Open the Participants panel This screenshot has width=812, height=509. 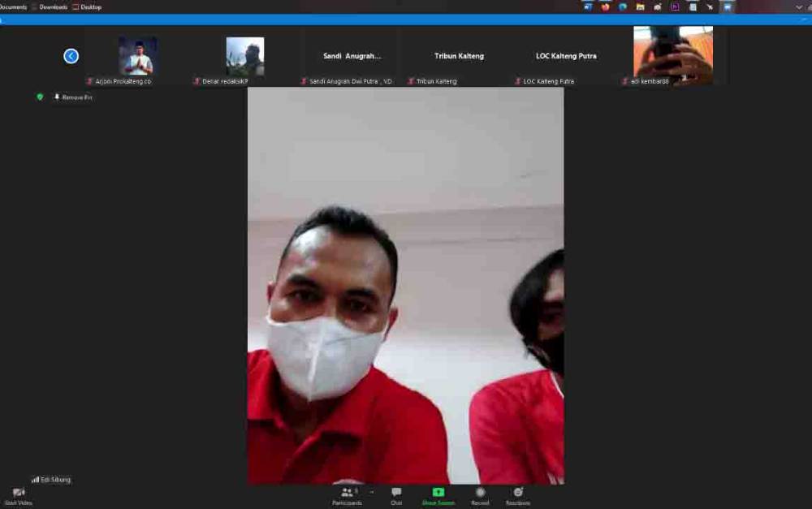pos(347,492)
